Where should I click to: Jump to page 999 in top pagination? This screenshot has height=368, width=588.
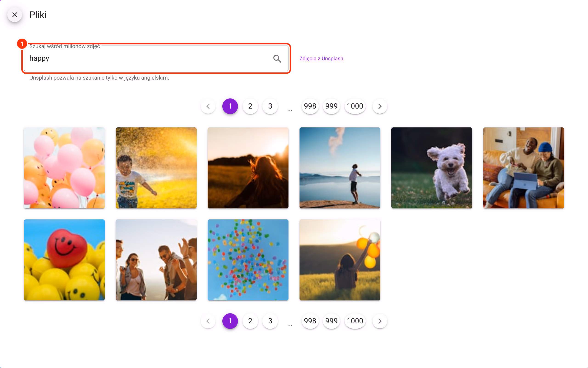tap(331, 106)
